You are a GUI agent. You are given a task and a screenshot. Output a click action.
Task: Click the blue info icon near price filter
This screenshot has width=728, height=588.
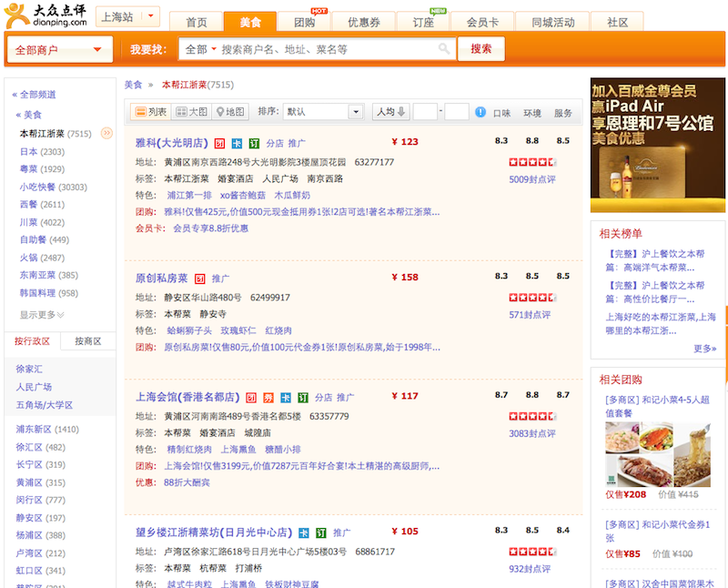tap(480, 112)
